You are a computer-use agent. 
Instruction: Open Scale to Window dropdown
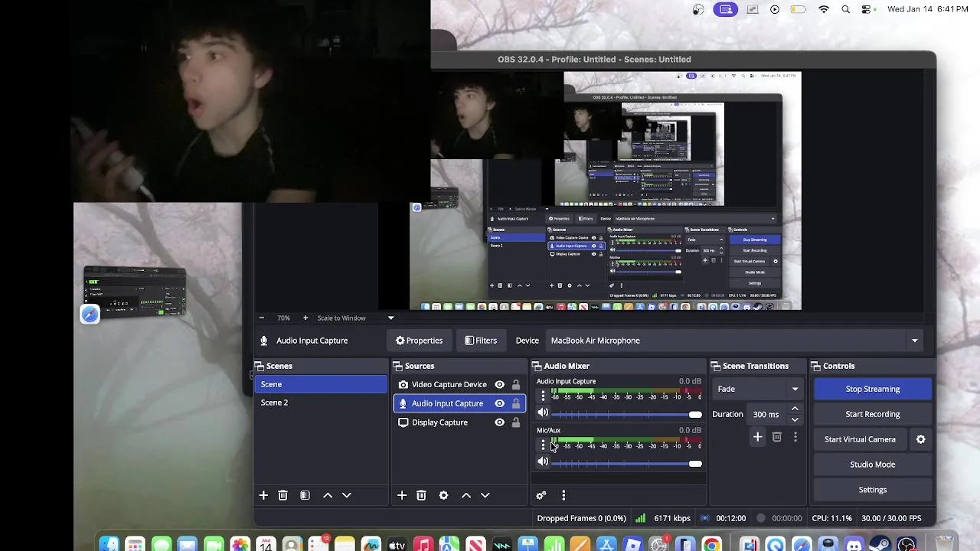coord(356,318)
